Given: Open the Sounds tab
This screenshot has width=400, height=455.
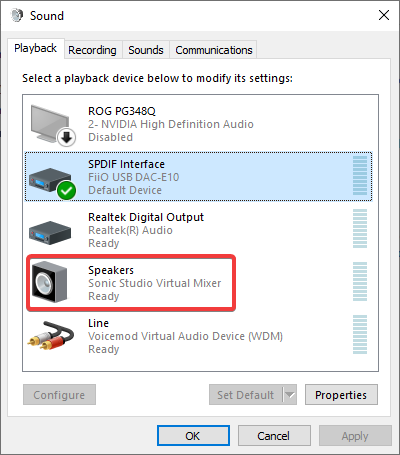Looking at the screenshot, I should [x=146, y=50].
